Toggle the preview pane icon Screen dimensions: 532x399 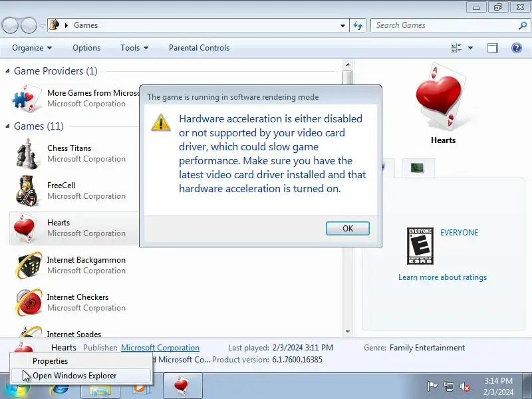point(493,48)
